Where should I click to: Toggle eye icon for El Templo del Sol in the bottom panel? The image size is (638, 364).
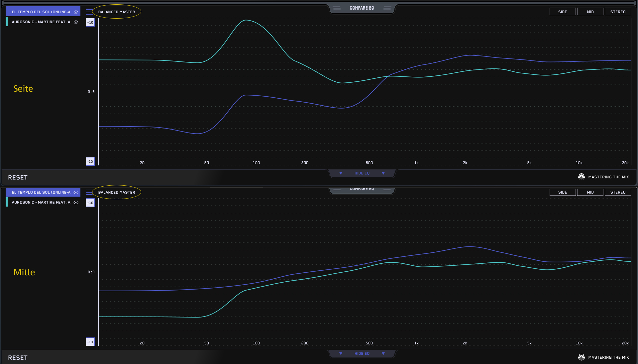click(x=76, y=193)
